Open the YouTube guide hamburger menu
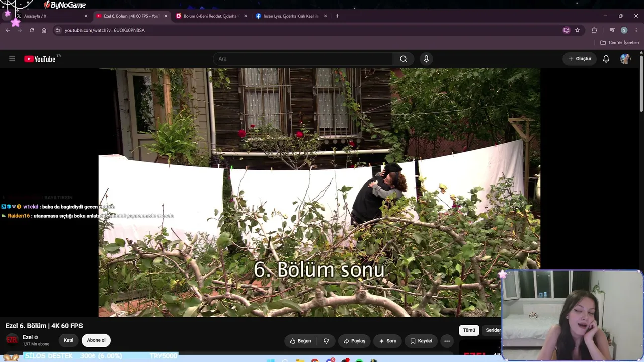The image size is (644, 362). tap(12, 59)
